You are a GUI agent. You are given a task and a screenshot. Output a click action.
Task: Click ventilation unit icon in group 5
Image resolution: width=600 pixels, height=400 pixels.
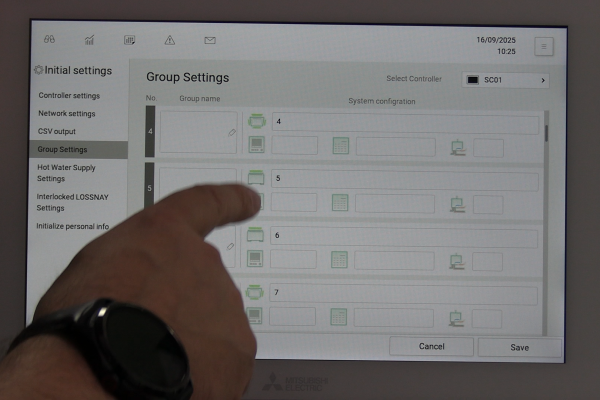(457, 205)
